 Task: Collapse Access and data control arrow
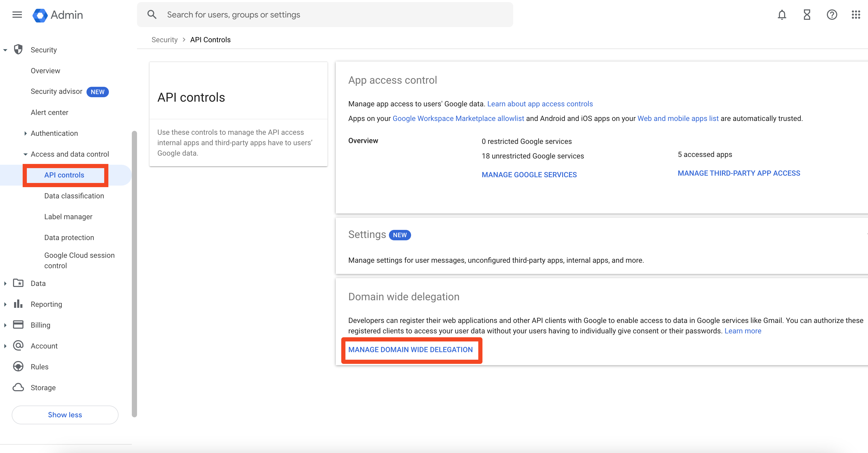25,154
